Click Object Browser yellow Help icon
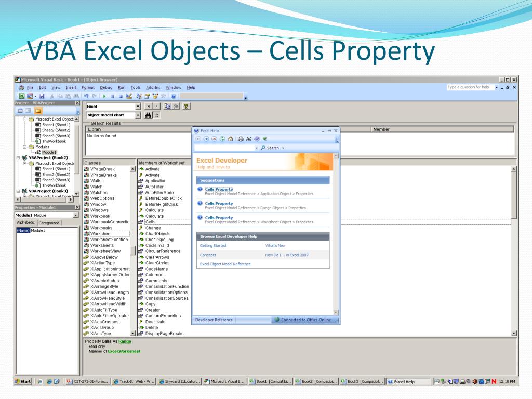The height and width of the screenshot is (399, 532). tap(186, 106)
